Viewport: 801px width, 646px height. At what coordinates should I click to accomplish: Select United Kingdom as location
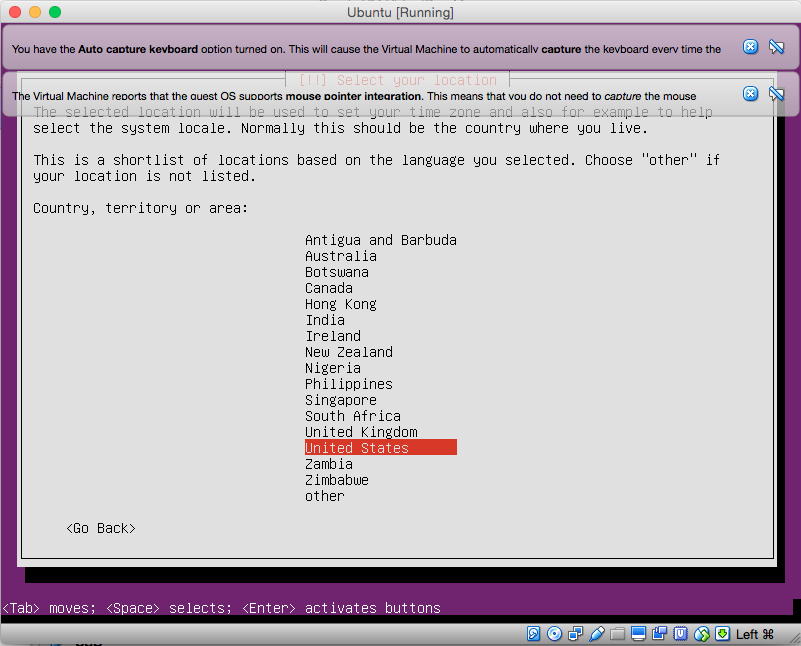(x=361, y=432)
